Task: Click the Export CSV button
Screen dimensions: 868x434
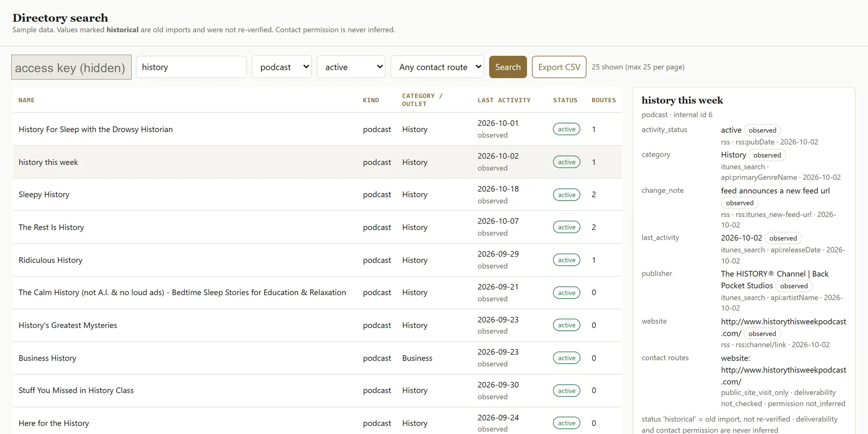Action: (x=559, y=67)
